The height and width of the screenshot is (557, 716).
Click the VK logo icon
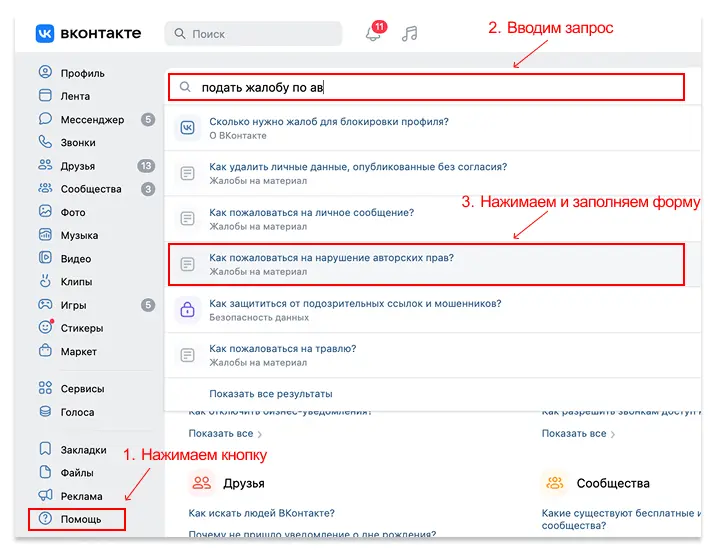click(45, 33)
